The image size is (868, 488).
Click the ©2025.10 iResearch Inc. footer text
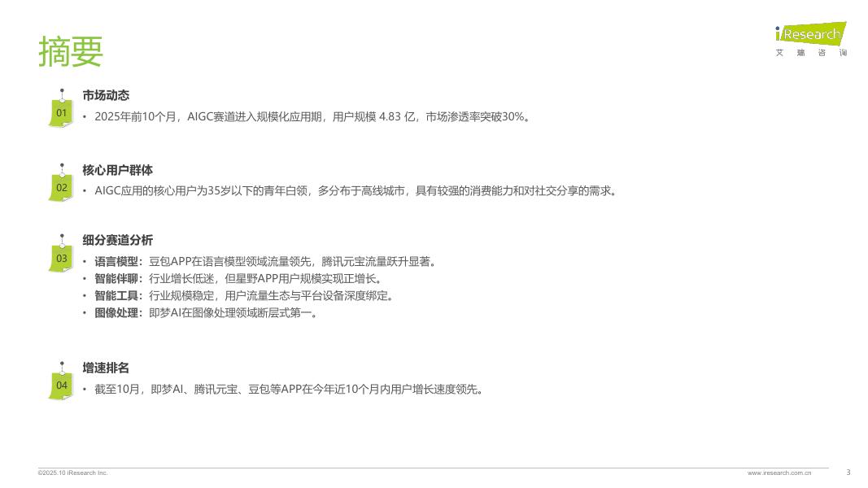coord(72,473)
